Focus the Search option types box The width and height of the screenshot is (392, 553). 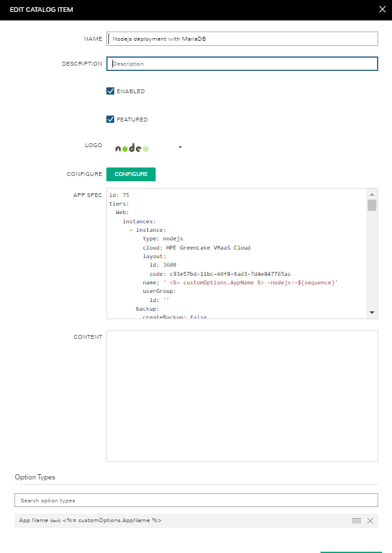pyautogui.click(x=196, y=500)
